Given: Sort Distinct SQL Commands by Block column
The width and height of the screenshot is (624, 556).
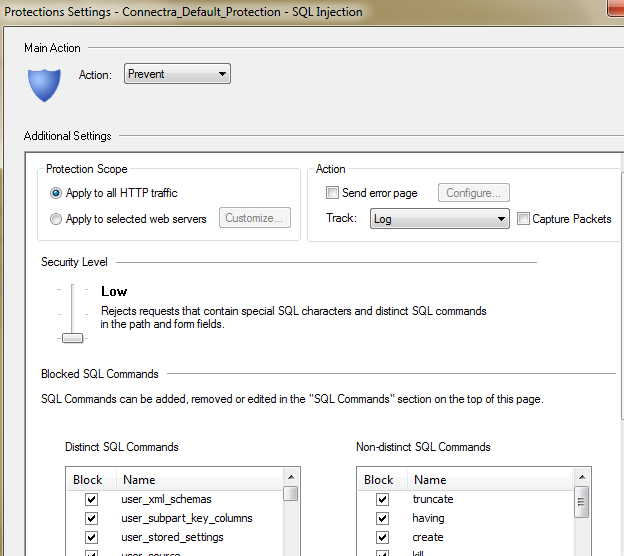Looking at the screenshot, I should point(91,480).
